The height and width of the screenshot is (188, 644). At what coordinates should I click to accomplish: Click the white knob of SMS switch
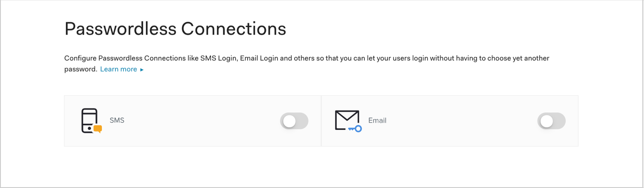click(290, 121)
